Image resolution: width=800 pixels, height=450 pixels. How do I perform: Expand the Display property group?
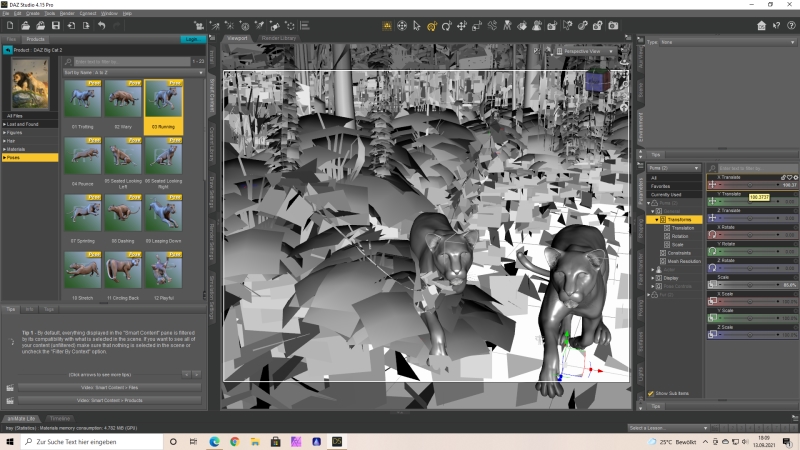coord(653,277)
